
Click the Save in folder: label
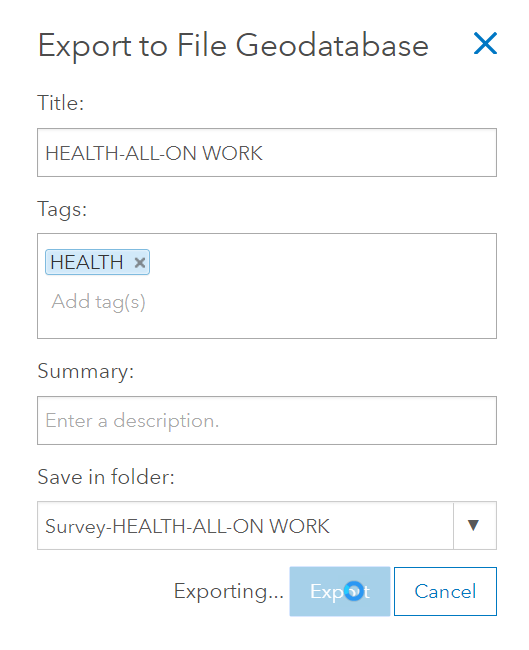[x=106, y=477]
